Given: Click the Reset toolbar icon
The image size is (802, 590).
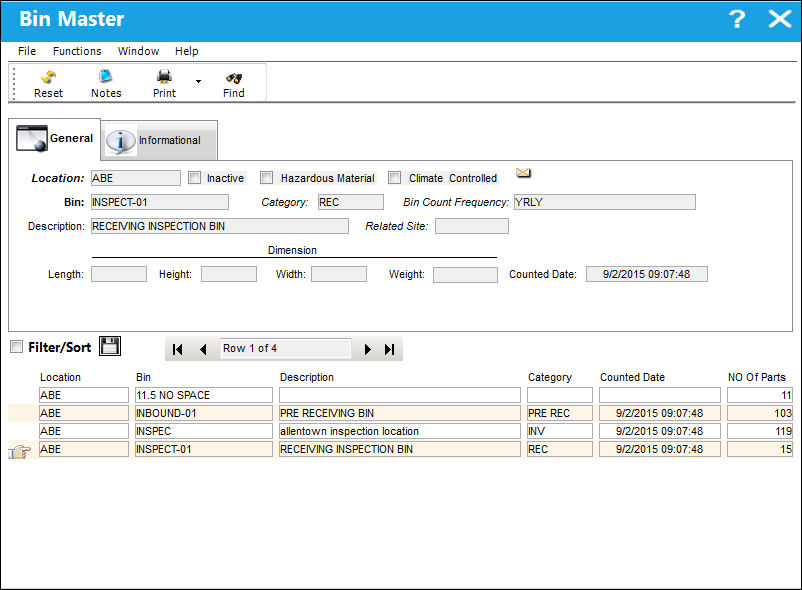Looking at the screenshot, I should pos(49,84).
